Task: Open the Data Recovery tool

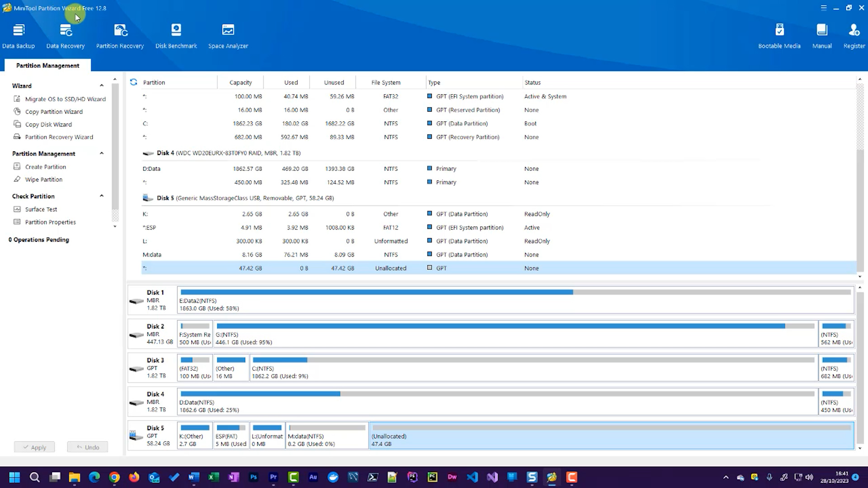Action: (65, 35)
